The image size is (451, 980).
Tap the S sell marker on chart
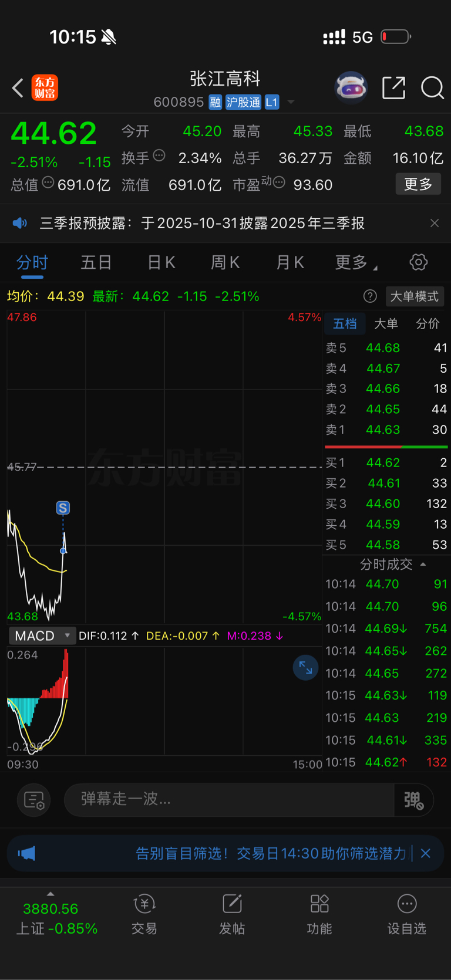tap(63, 508)
